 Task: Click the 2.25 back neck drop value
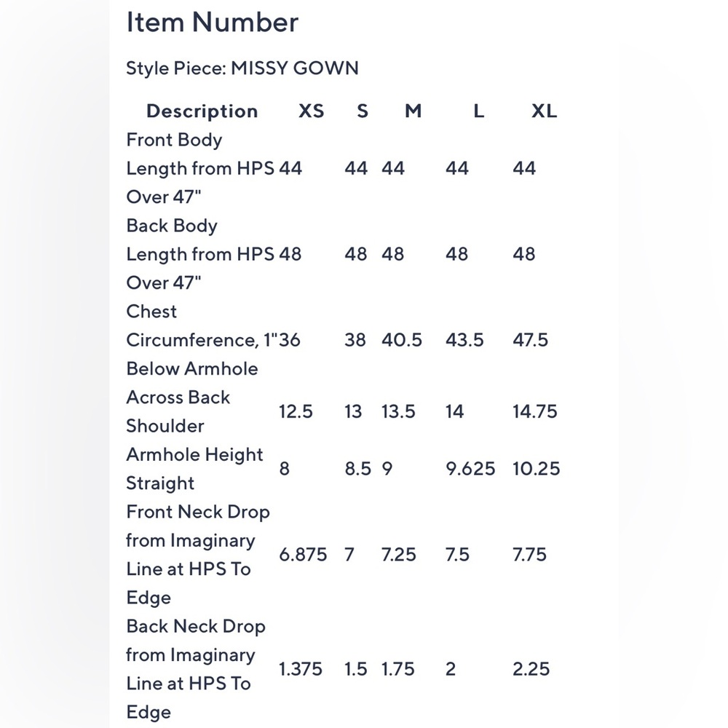(x=531, y=669)
